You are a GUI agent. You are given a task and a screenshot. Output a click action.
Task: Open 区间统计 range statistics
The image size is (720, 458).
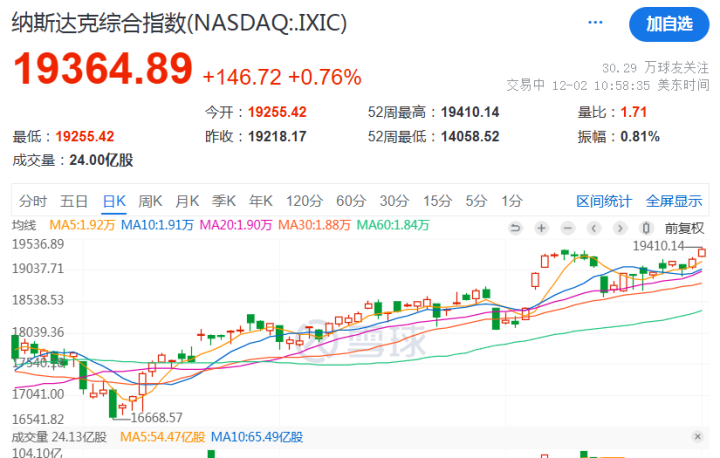(x=604, y=201)
